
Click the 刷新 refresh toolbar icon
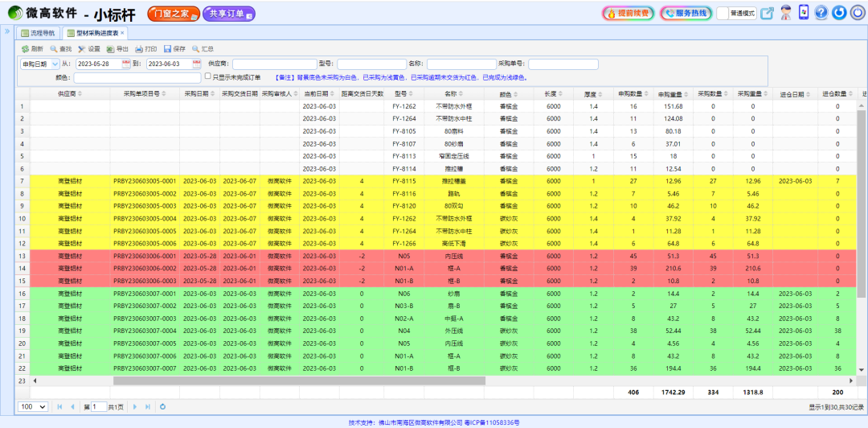25,49
